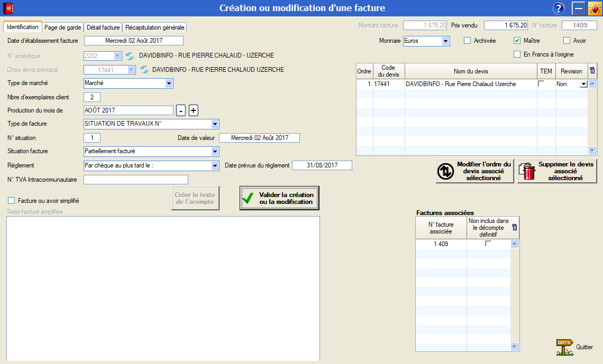Click the orange icon at top-right corner
The width and height of the screenshot is (603, 364).
pyautogui.click(x=594, y=8)
